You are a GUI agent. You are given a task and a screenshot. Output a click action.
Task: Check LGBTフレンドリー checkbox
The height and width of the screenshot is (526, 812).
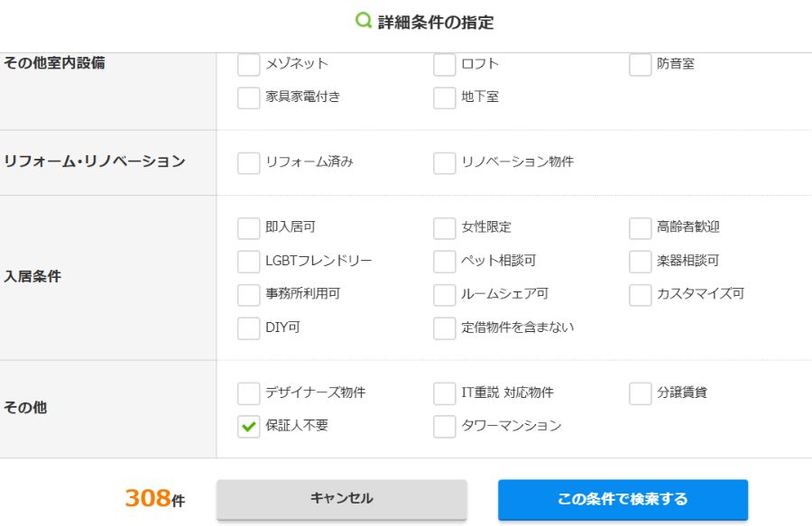click(249, 262)
